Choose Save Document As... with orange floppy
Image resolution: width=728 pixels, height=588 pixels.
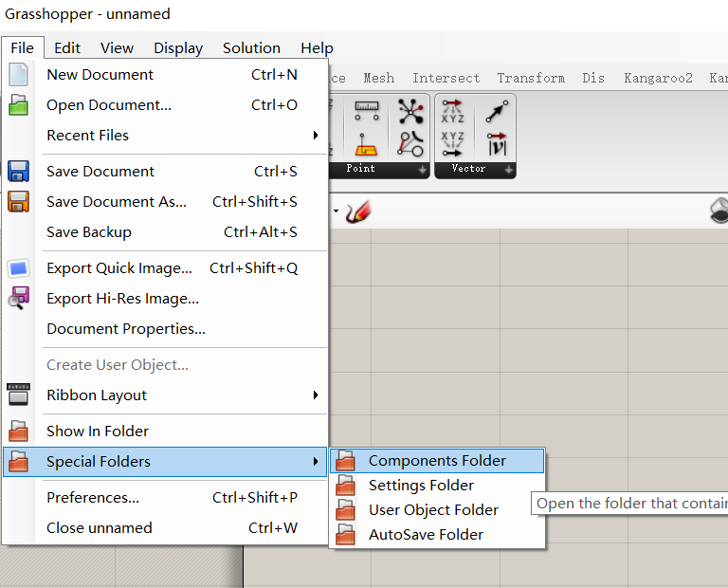click(x=165, y=202)
